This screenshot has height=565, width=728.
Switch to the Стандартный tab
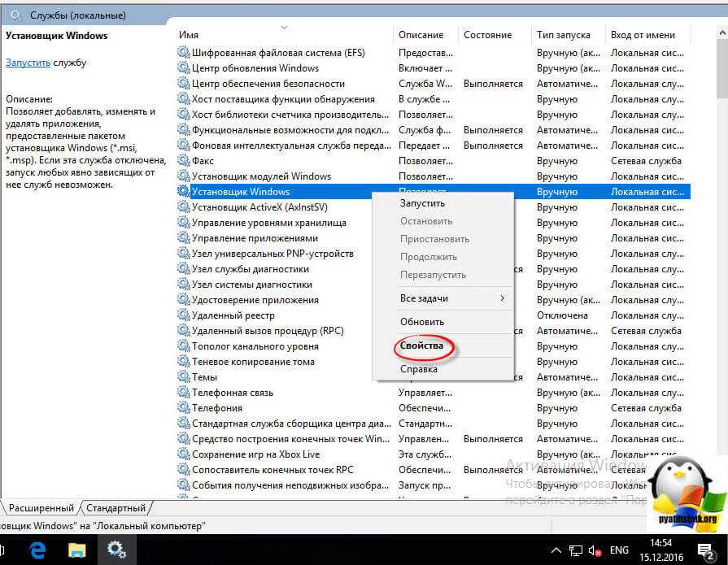pyautogui.click(x=116, y=508)
